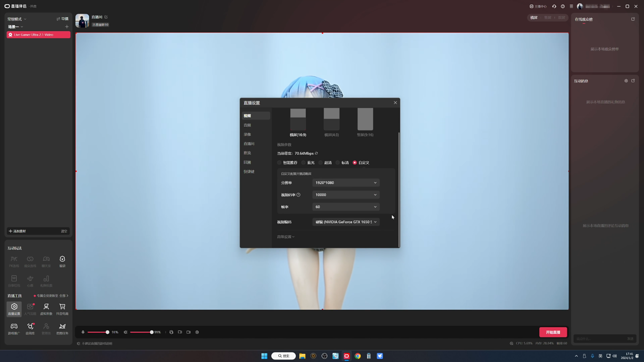Mute the speaker icon at 99%

(x=125, y=332)
